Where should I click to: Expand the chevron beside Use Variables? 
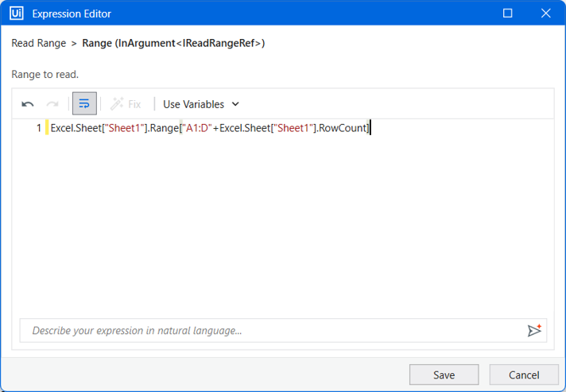coord(235,104)
